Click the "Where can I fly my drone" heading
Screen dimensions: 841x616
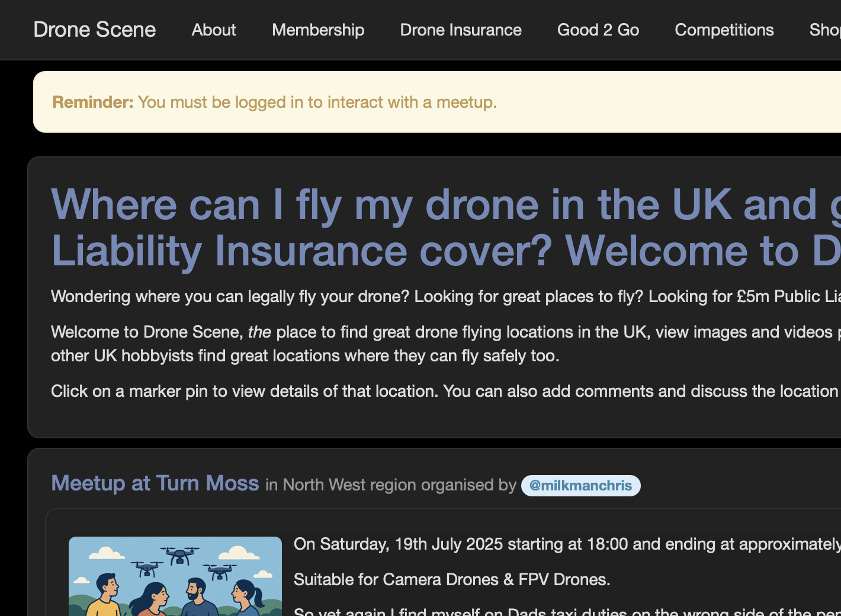(415, 205)
